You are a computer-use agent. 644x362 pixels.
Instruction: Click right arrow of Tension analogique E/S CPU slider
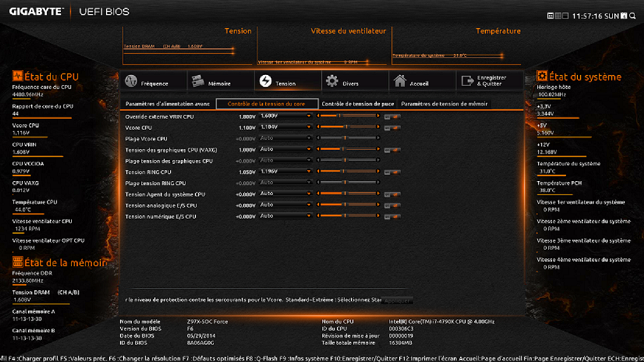tap(378, 205)
